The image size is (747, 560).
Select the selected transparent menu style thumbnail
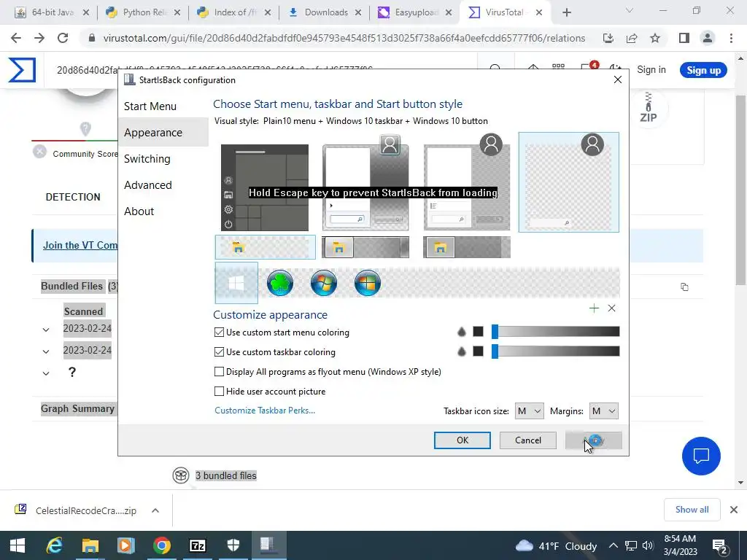(569, 182)
